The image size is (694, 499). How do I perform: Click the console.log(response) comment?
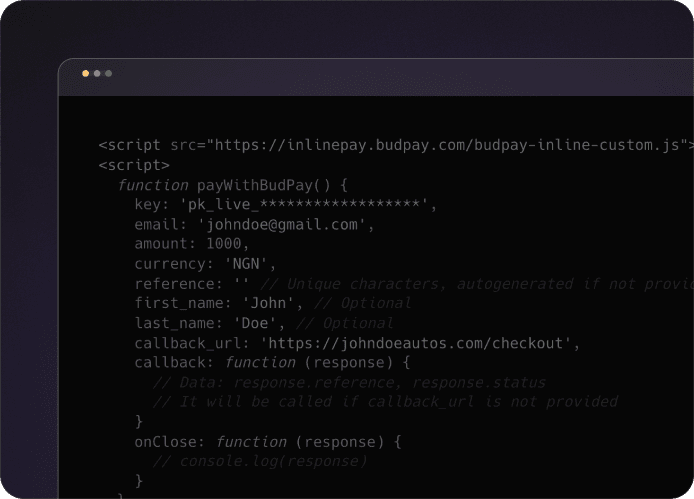tap(260, 461)
